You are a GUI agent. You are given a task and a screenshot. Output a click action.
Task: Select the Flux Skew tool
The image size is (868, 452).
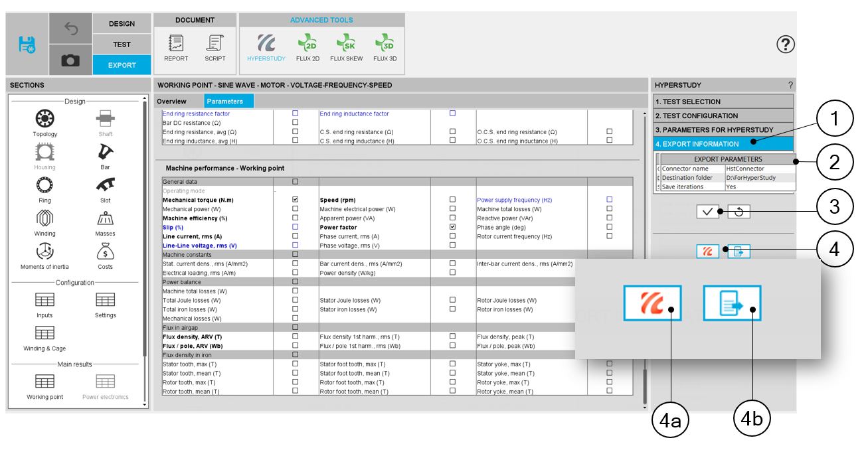345,45
